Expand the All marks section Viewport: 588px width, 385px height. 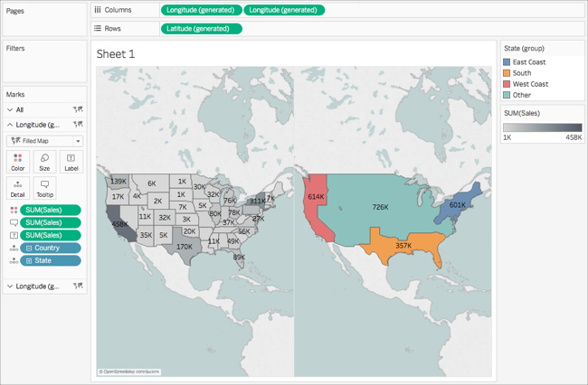10,109
